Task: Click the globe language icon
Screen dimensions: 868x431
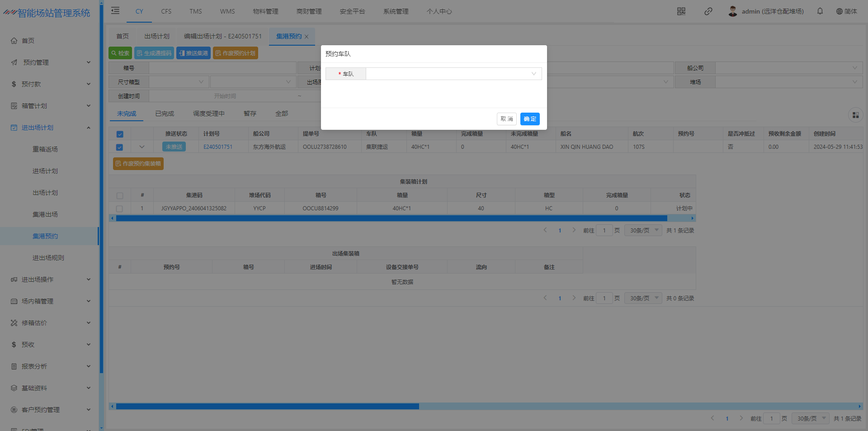Action: point(839,11)
